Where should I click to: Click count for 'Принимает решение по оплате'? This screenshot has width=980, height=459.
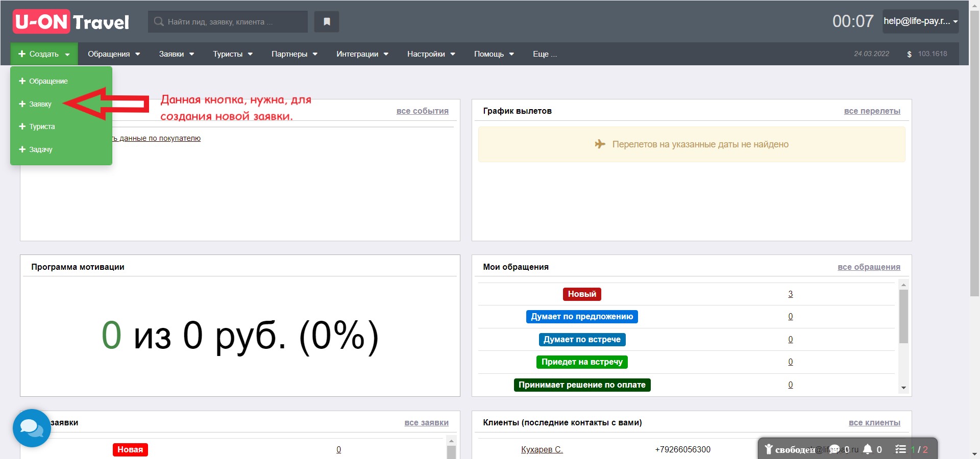[790, 385]
